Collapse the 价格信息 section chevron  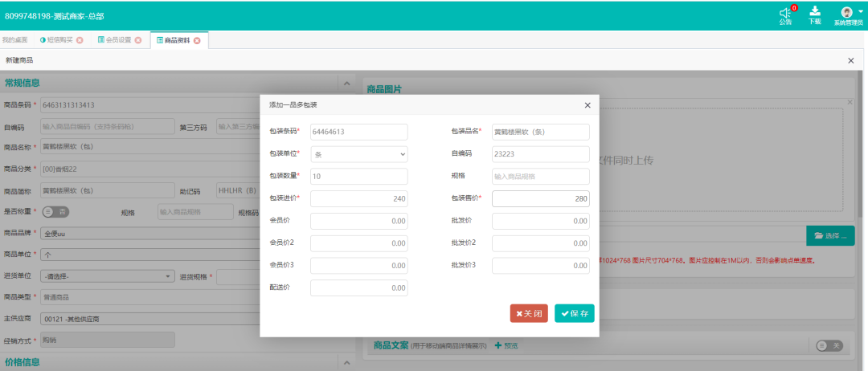pyautogui.click(x=346, y=363)
